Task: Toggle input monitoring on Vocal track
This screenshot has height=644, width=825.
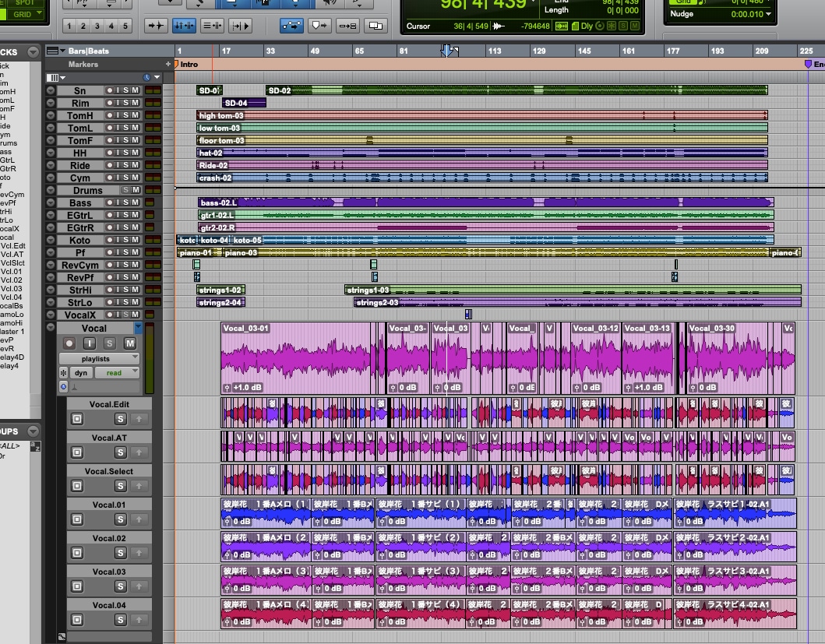Action: [x=90, y=343]
